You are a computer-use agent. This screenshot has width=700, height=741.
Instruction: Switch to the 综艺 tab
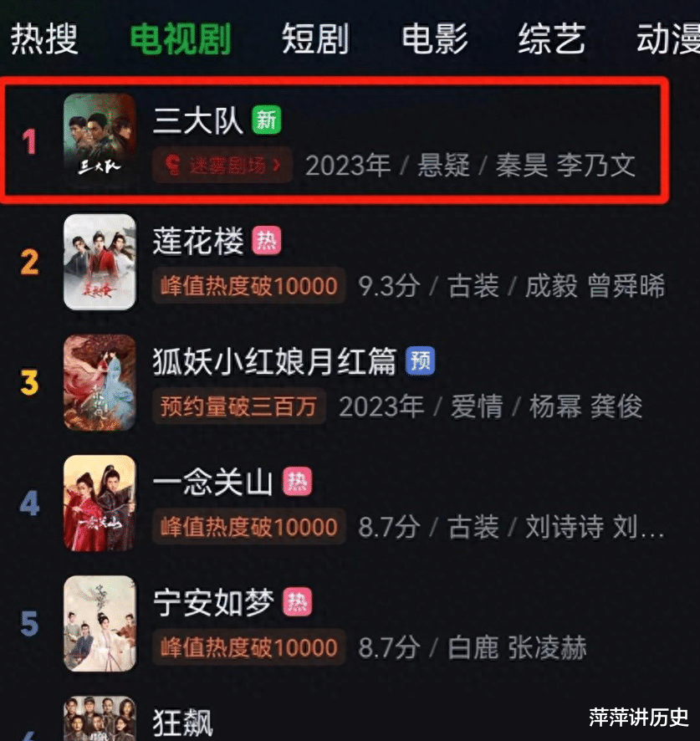click(x=552, y=39)
